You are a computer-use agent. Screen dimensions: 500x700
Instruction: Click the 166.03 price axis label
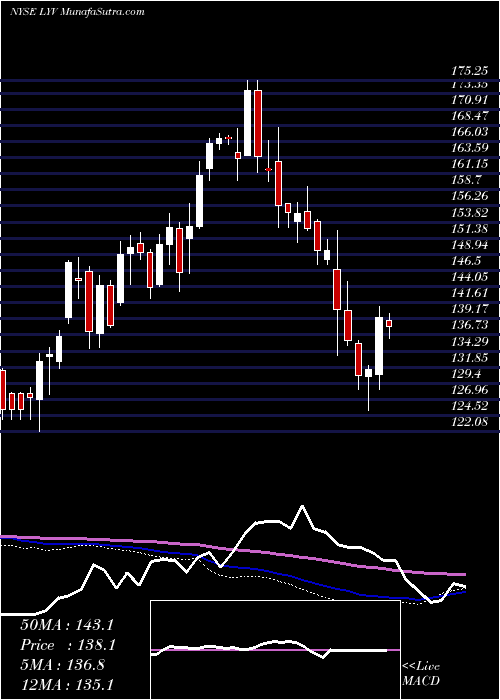[469, 132]
